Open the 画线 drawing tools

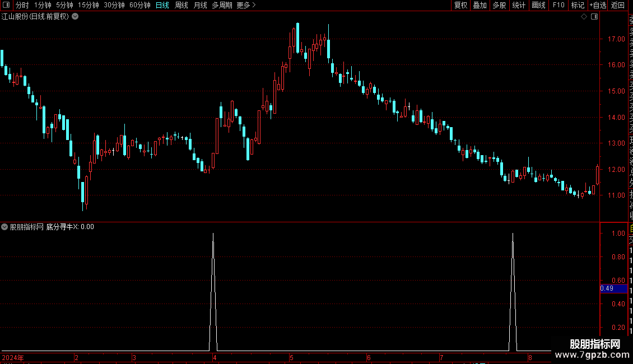pos(538,5)
